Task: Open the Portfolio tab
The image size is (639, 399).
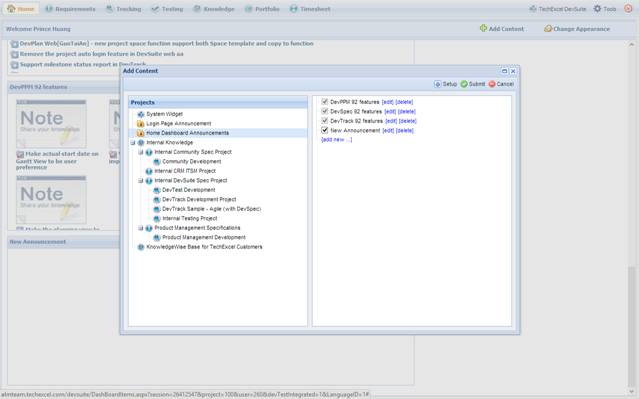Action: pos(262,9)
